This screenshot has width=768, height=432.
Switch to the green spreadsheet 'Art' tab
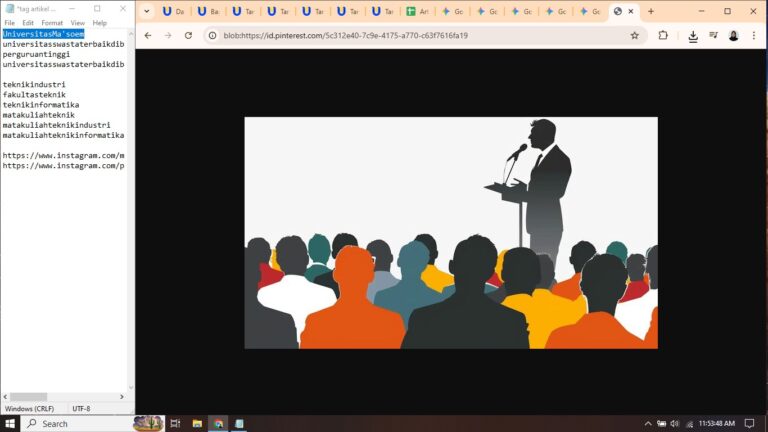pos(419,11)
